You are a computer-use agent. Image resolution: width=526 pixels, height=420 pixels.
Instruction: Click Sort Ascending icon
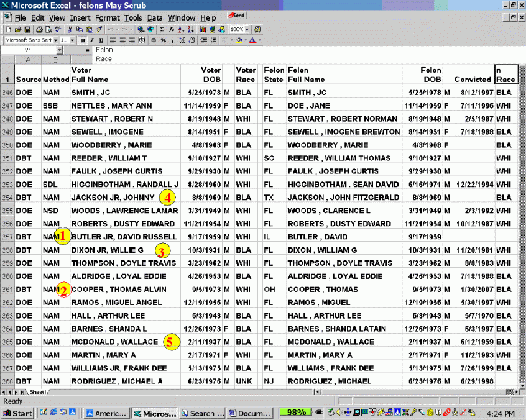click(x=181, y=29)
